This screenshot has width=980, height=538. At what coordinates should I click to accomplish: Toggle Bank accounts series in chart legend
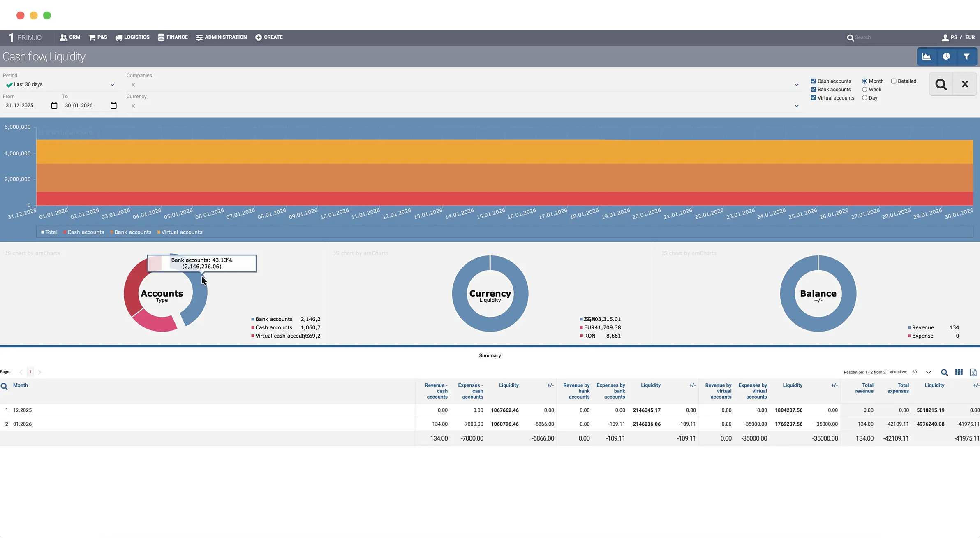131,232
